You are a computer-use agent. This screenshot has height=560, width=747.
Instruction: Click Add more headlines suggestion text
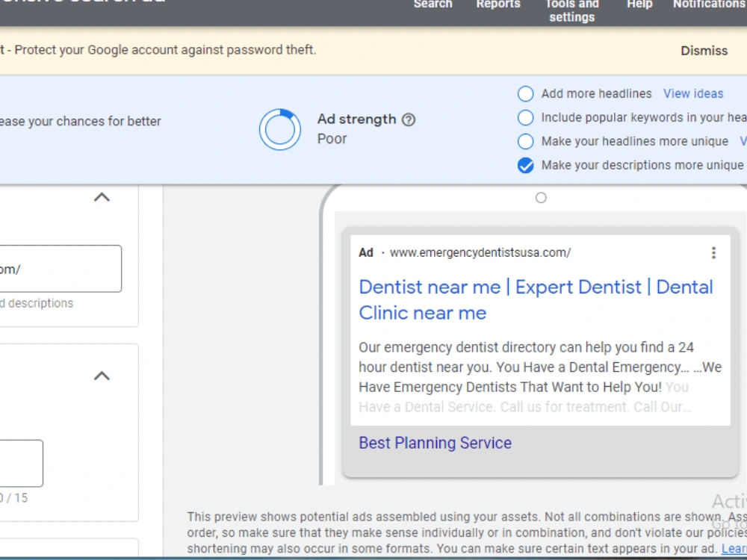[x=596, y=94]
